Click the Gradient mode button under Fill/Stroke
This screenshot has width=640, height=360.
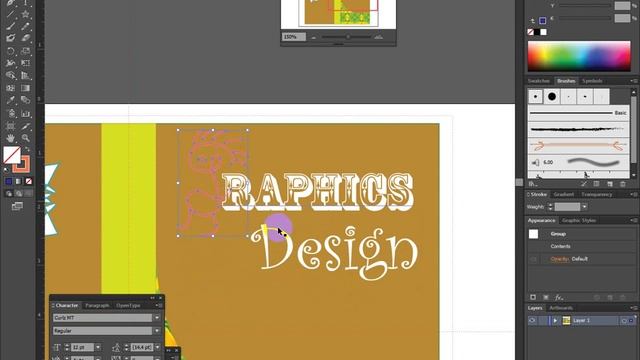(18, 181)
